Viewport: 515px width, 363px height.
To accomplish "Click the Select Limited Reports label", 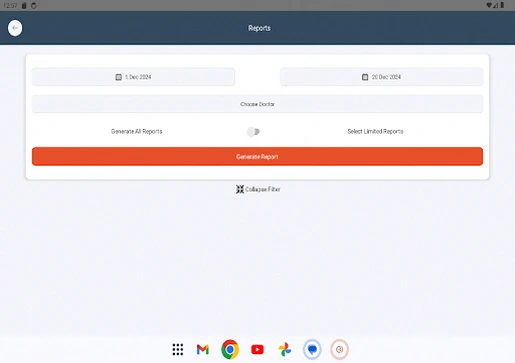I will coord(375,131).
